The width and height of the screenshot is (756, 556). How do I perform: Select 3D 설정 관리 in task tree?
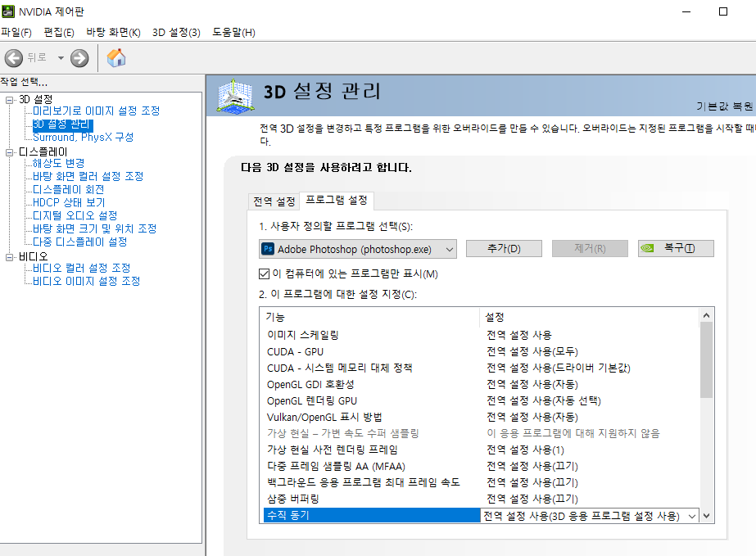(63, 124)
